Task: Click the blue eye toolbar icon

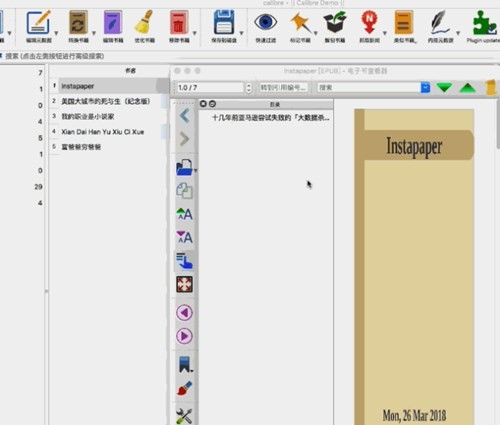Action: click(x=265, y=22)
